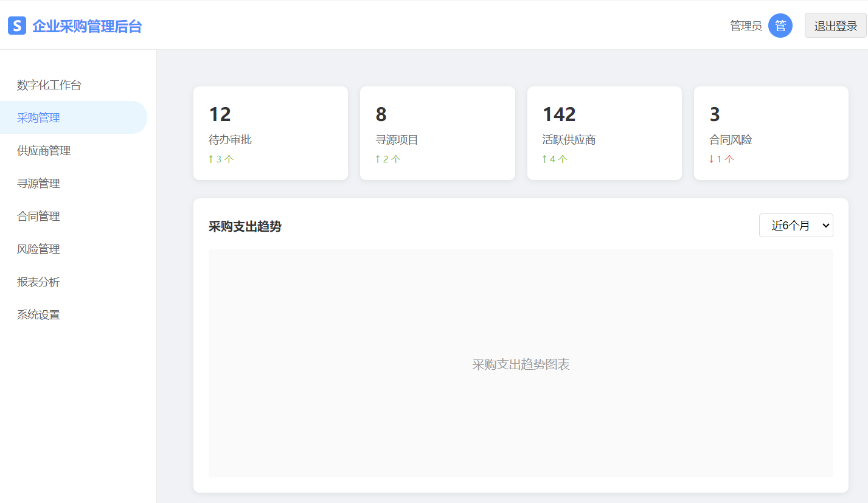
Task: Click the 退出登录 logout button
Action: tap(836, 25)
